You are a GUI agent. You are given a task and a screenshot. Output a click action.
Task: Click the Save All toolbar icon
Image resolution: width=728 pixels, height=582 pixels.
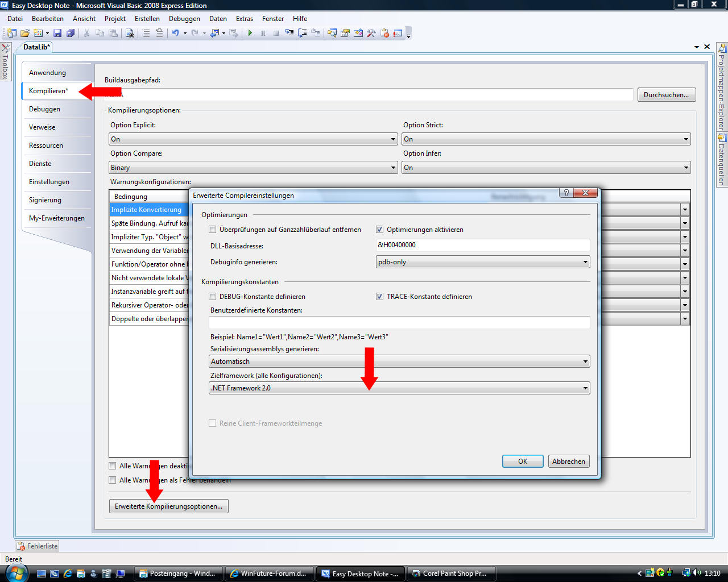(x=71, y=34)
